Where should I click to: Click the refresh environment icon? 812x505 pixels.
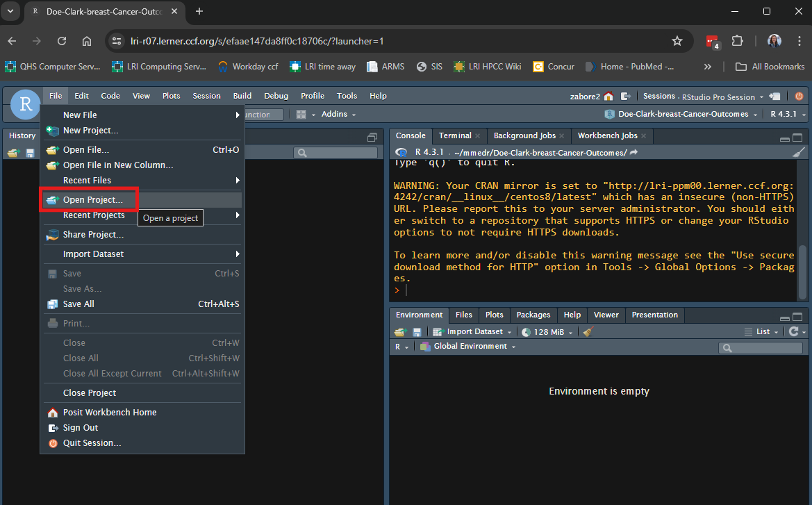793,331
